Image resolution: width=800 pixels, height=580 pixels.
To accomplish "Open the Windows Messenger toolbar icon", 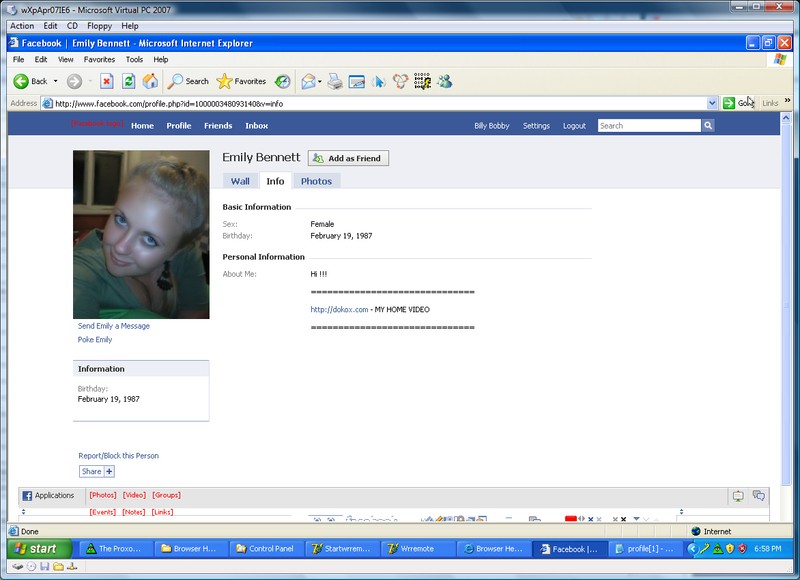I will 444,81.
